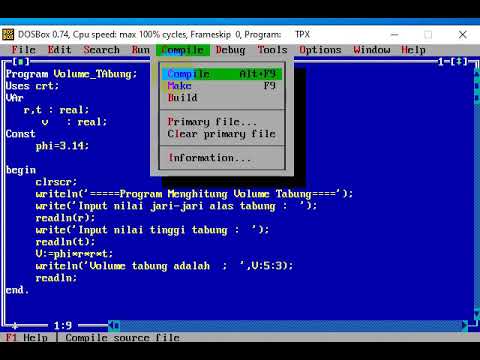Click the window number 1 in frame
This screenshot has height=360, width=480.
[441, 62]
